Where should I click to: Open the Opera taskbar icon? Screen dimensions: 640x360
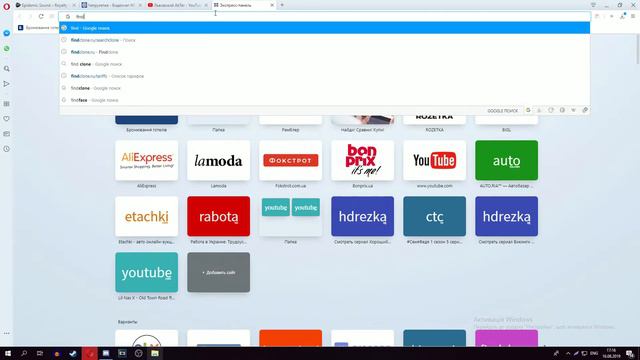(90, 353)
